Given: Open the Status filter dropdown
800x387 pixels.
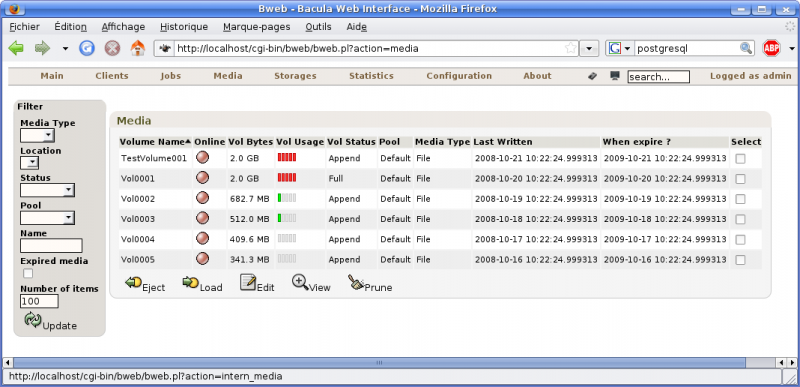Looking at the screenshot, I should tap(47, 191).
